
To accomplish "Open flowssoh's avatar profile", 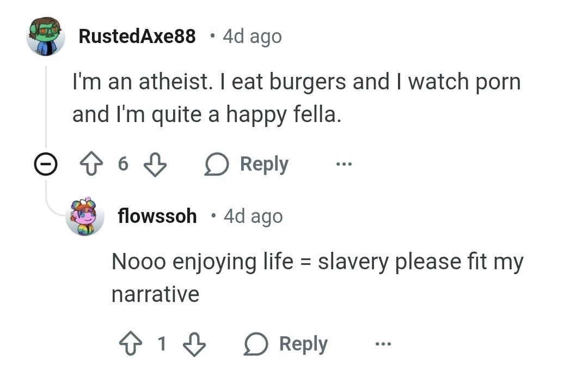I will 84,216.
